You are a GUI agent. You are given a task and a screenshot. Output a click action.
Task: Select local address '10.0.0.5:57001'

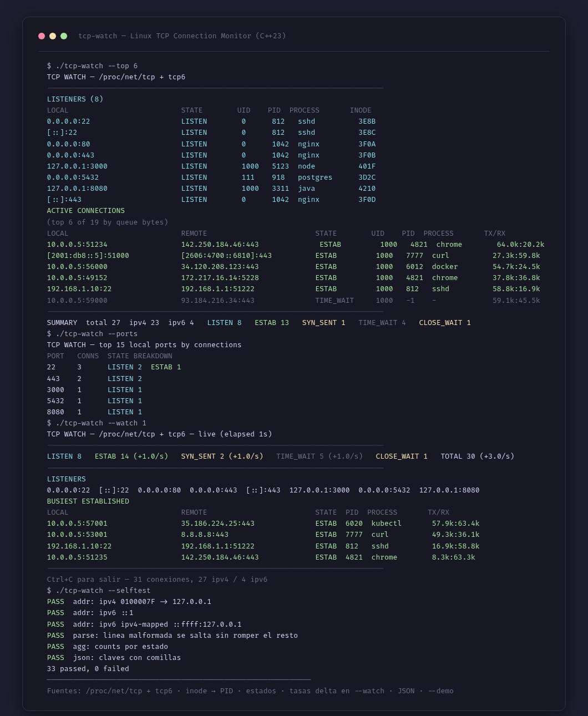point(77,524)
